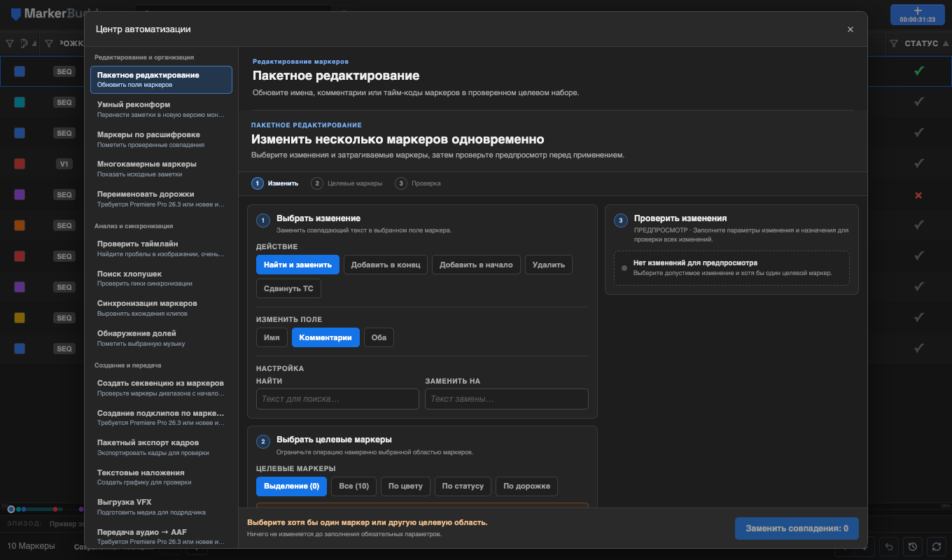Open Поиск хлопушек in the sidebar
Viewport: 952px width, 560px height.
161,278
